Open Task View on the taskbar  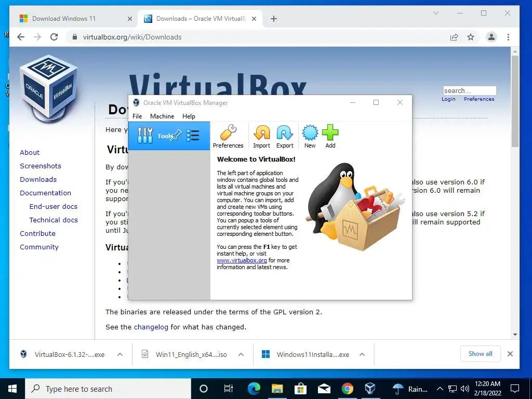pyautogui.click(x=229, y=389)
